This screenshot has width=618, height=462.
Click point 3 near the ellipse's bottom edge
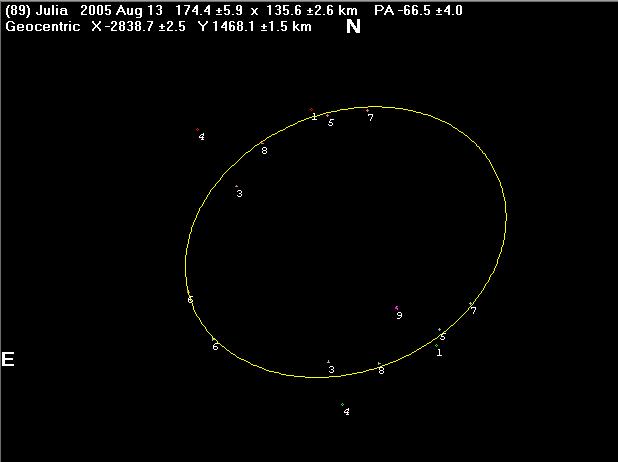point(328,362)
